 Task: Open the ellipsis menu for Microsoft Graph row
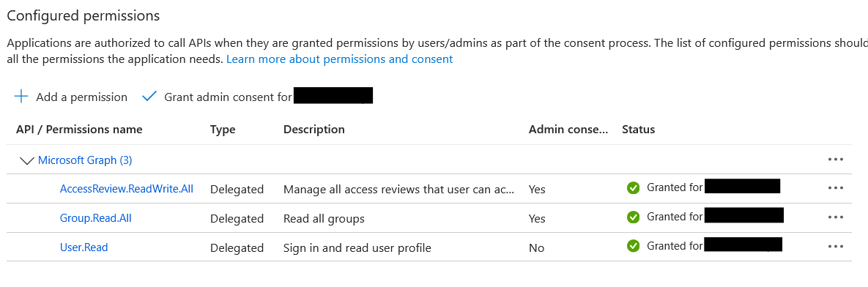[x=835, y=160]
